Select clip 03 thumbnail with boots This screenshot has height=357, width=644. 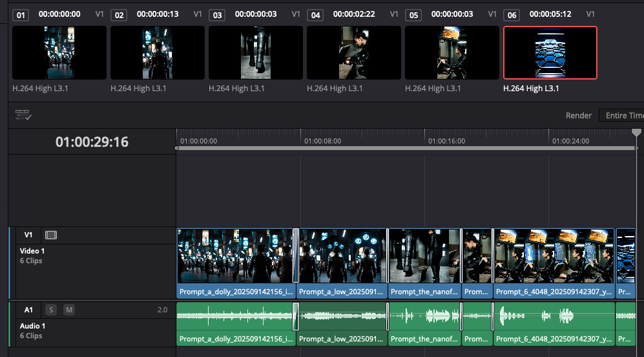(255, 52)
